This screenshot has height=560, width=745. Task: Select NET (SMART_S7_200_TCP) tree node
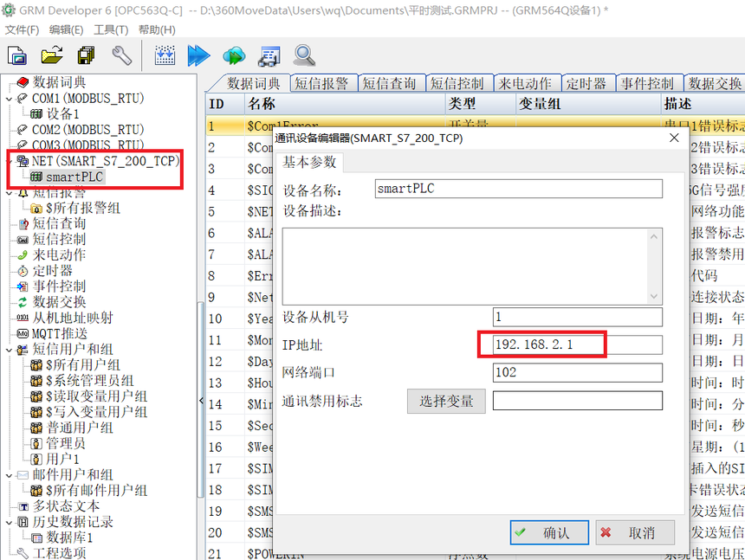point(106,161)
